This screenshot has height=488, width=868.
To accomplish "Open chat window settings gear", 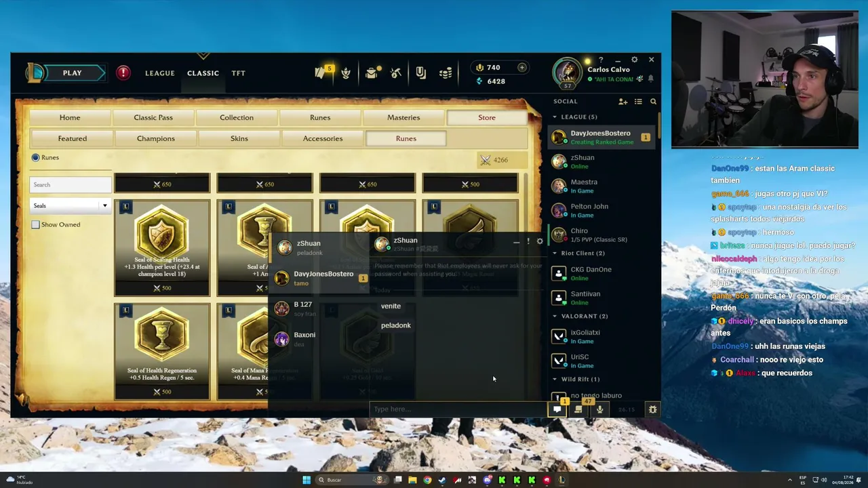I will tap(540, 241).
